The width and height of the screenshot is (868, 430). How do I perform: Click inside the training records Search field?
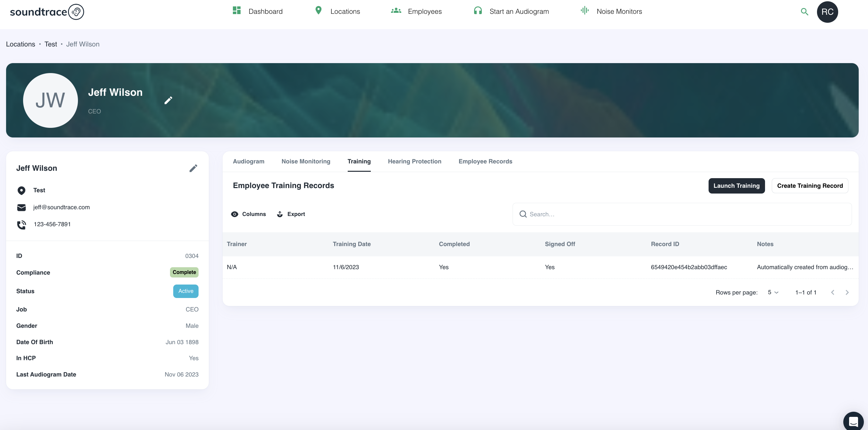[x=682, y=214]
